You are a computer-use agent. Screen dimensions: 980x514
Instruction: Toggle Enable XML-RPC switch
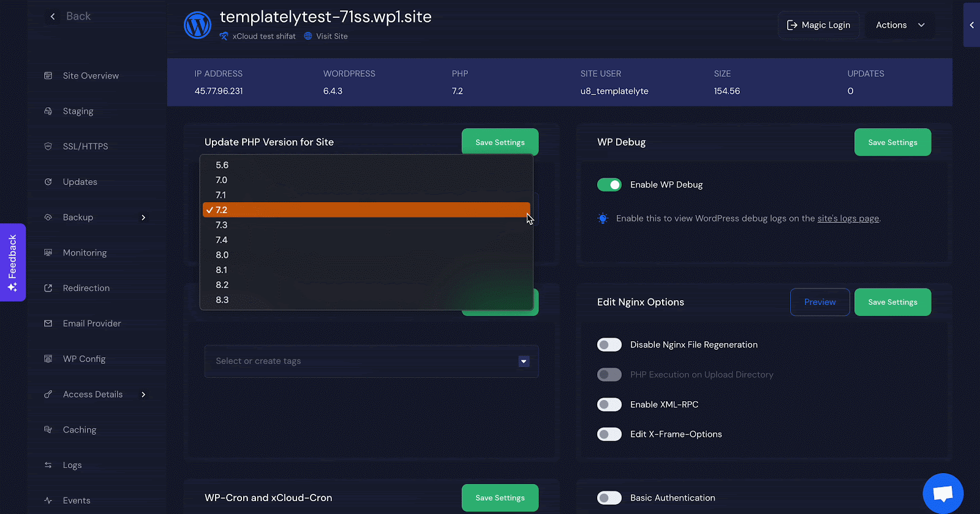point(609,404)
